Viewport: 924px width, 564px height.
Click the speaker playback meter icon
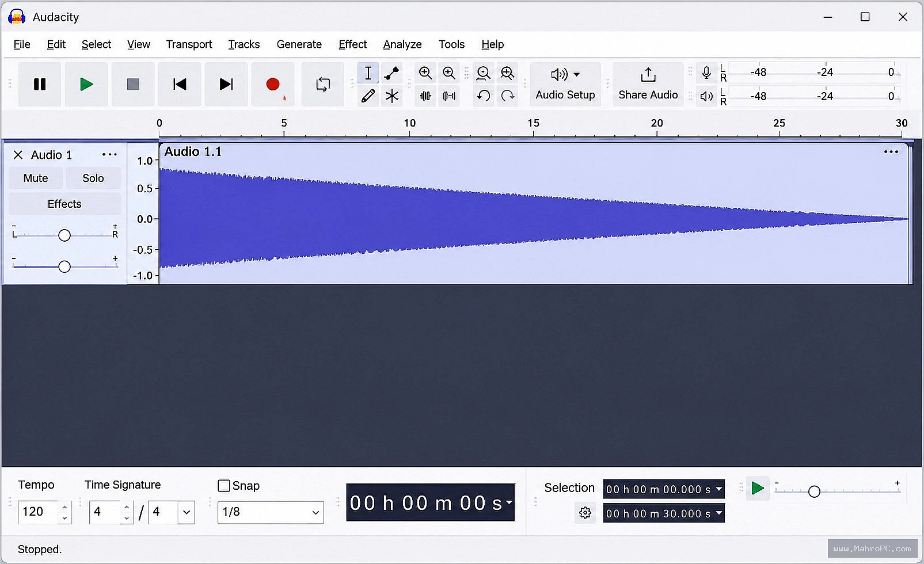(x=706, y=96)
